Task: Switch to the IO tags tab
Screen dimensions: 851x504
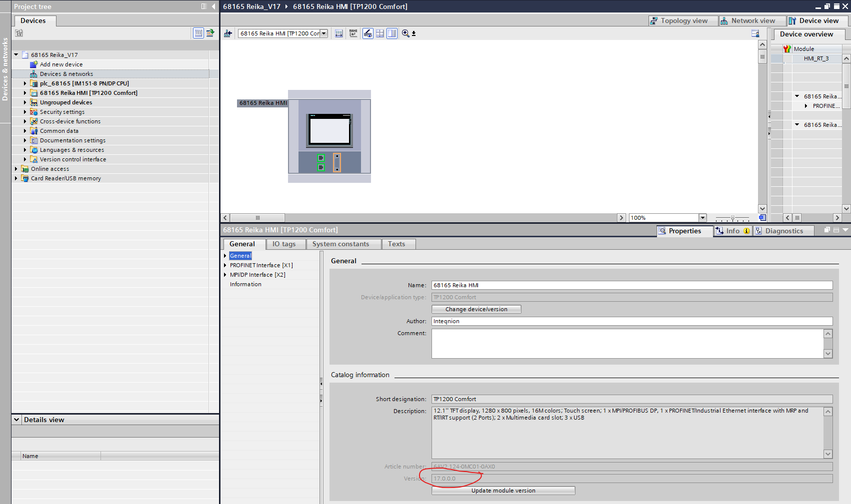Action: (x=283, y=244)
